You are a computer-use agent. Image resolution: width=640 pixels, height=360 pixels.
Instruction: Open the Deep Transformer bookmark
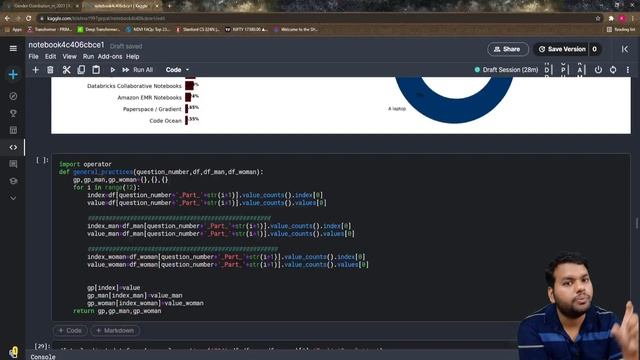[x=99, y=29]
